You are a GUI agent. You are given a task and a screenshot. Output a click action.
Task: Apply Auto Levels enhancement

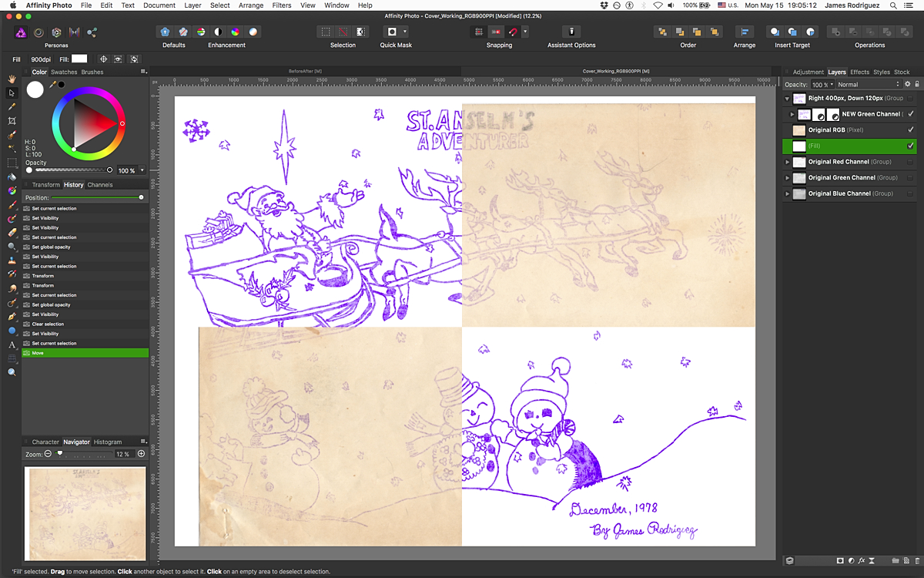pyautogui.click(x=200, y=32)
